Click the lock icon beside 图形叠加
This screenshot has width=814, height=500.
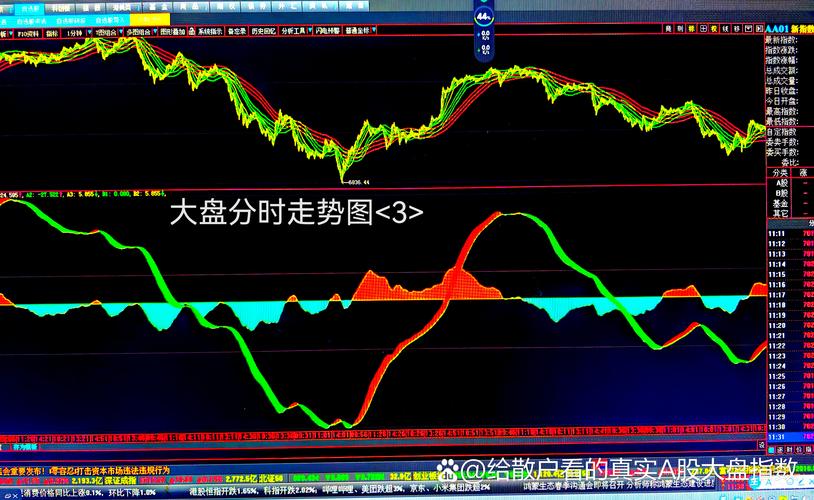[x=193, y=32]
